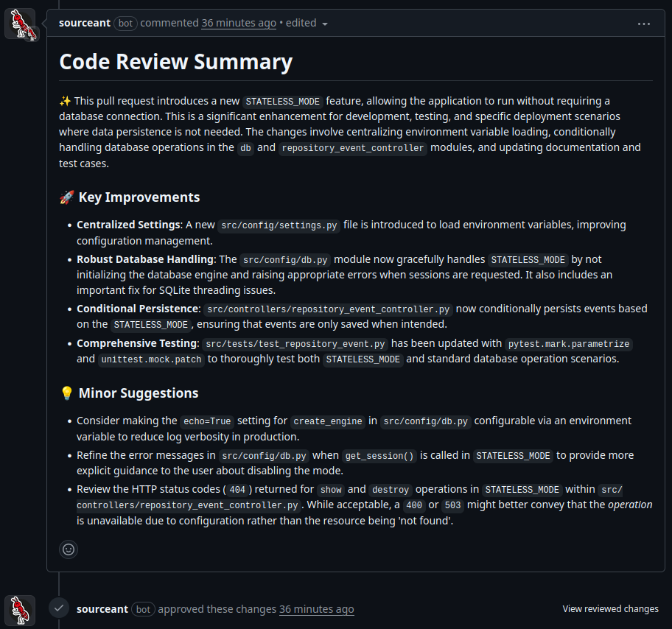Click the pytest.mark.parametrize code label
The width and height of the screenshot is (672, 629).
tap(569, 344)
